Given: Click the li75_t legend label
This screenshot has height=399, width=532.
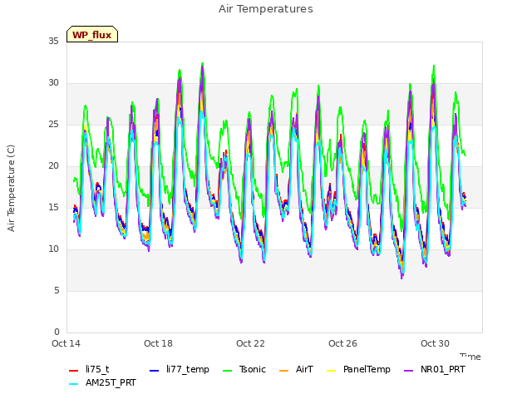Looking at the screenshot, I should (97, 369).
